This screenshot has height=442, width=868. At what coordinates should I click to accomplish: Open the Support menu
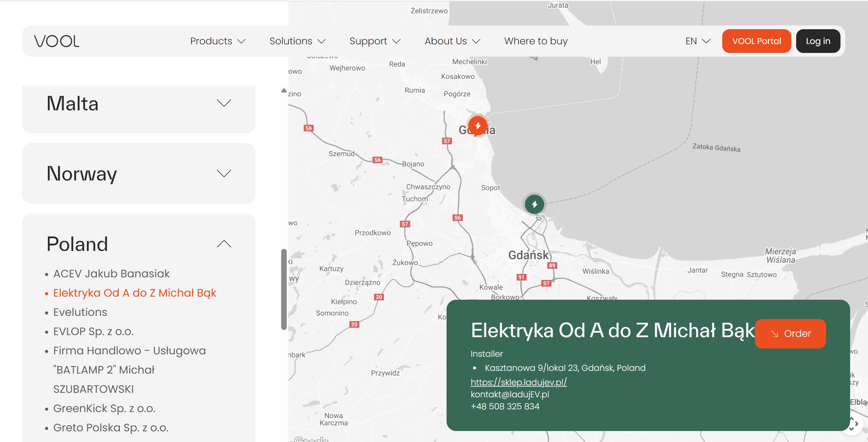pyautogui.click(x=375, y=41)
